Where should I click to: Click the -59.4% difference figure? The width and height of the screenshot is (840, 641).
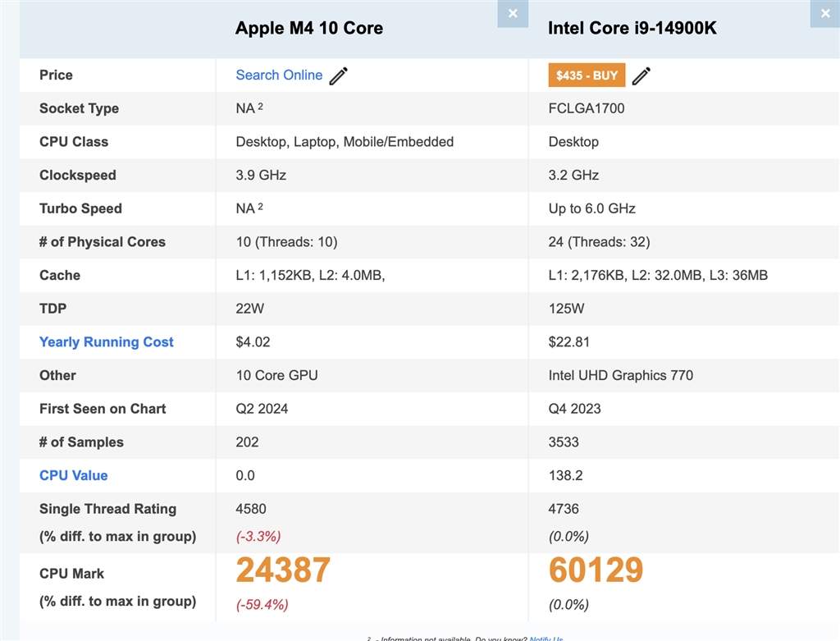pyautogui.click(x=262, y=605)
